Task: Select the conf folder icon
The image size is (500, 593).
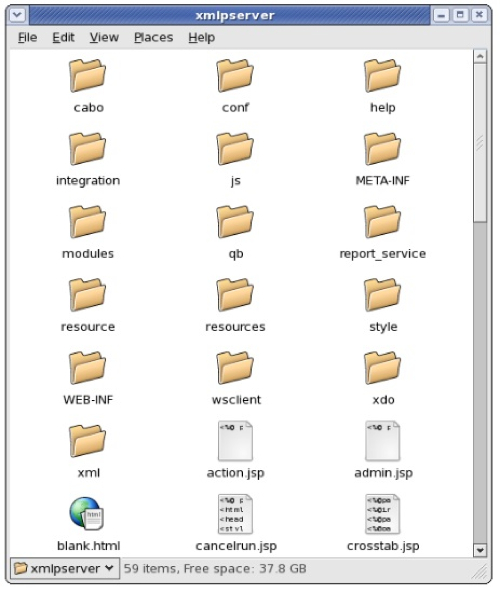Action: click(235, 75)
